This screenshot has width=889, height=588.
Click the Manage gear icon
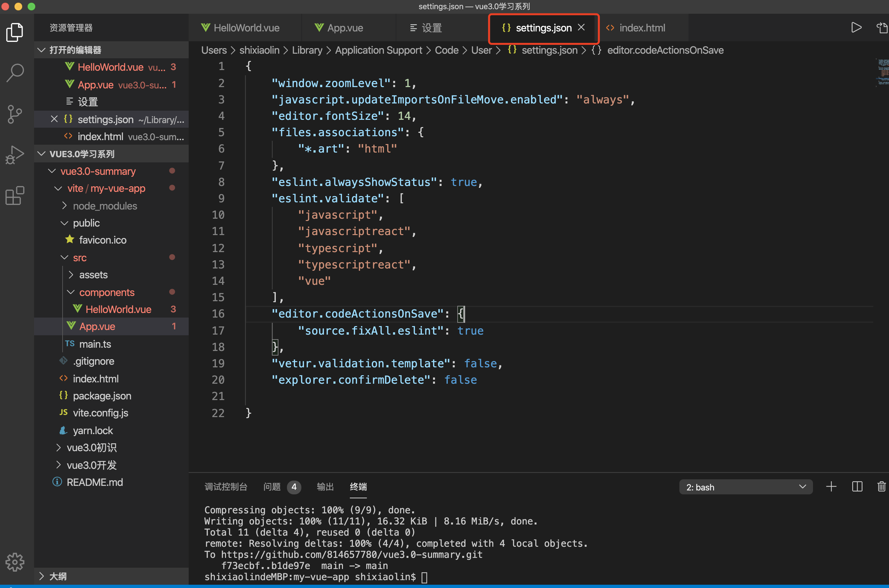pyautogui.click(x=15, y=562)
